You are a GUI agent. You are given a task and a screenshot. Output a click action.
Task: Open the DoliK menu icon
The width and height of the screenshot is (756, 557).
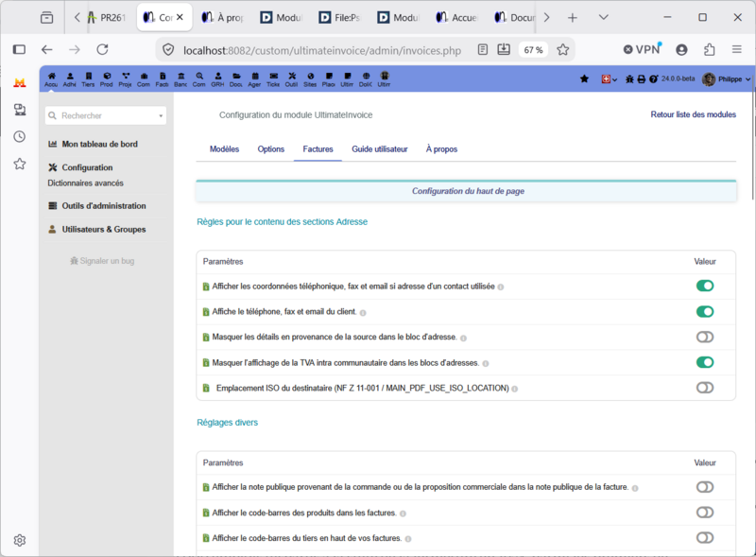coord(366,77)
